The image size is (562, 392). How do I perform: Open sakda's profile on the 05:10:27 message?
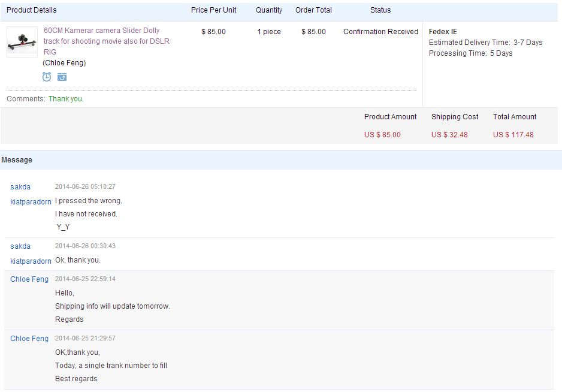coord(20,187)
